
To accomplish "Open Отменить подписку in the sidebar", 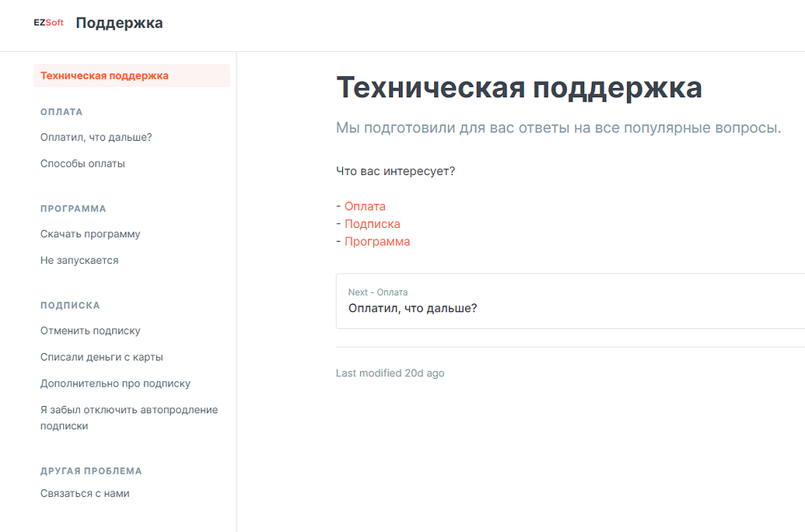I will coord(90,330).
